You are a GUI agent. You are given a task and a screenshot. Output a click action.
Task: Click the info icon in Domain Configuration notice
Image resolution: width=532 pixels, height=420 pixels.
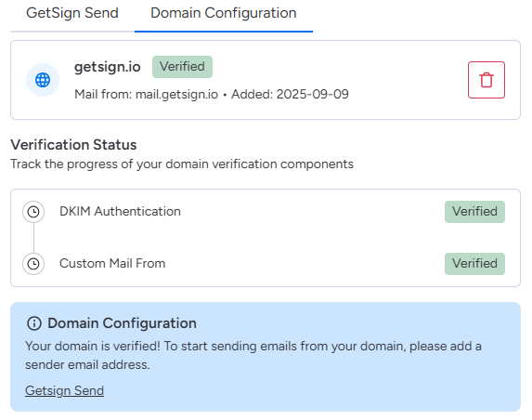(x=34, y=323)
